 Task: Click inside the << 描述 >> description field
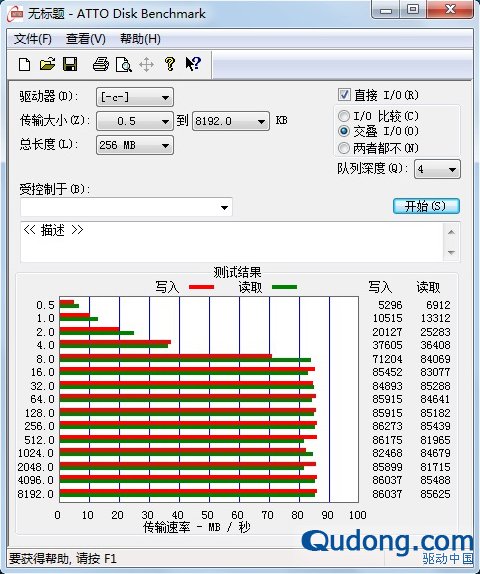[231, 242]
